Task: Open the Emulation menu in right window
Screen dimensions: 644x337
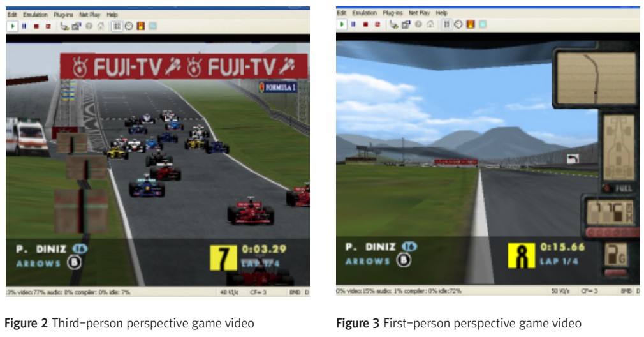Action: point(363,13)
